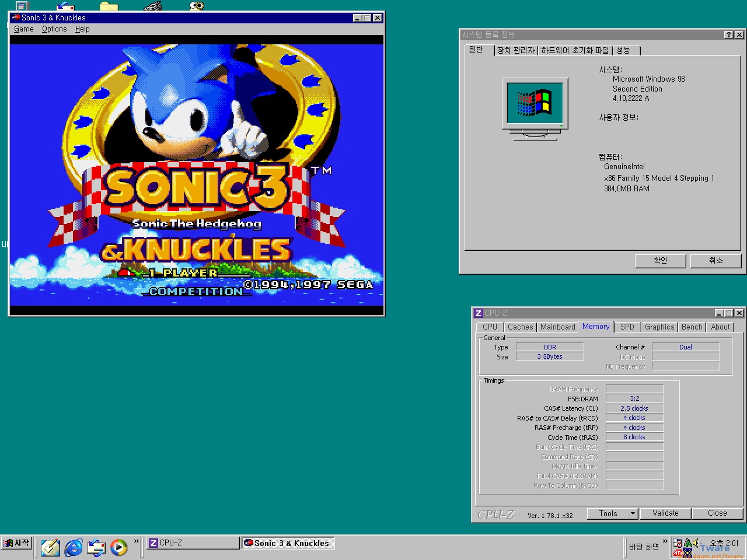Switch to the Mainboard tab
Image resolution: width=747 pixels, height=560 pixels.
[557, 327]
